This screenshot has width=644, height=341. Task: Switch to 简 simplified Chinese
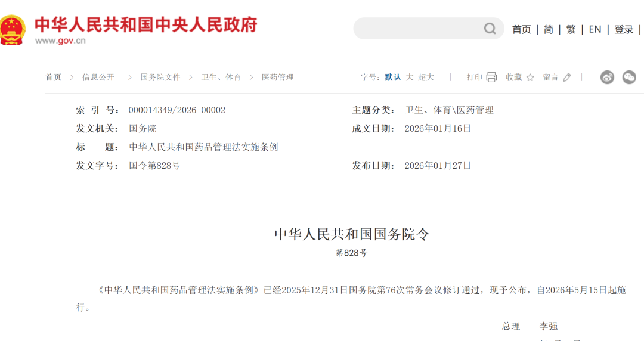pos(548,29)
